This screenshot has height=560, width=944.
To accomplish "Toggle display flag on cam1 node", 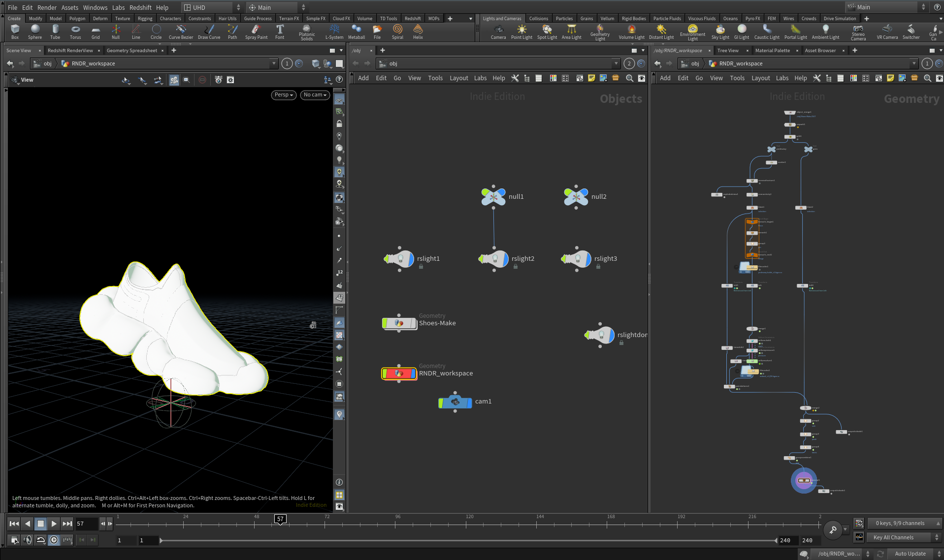I will pyautogui.click(x=469, y=402).
